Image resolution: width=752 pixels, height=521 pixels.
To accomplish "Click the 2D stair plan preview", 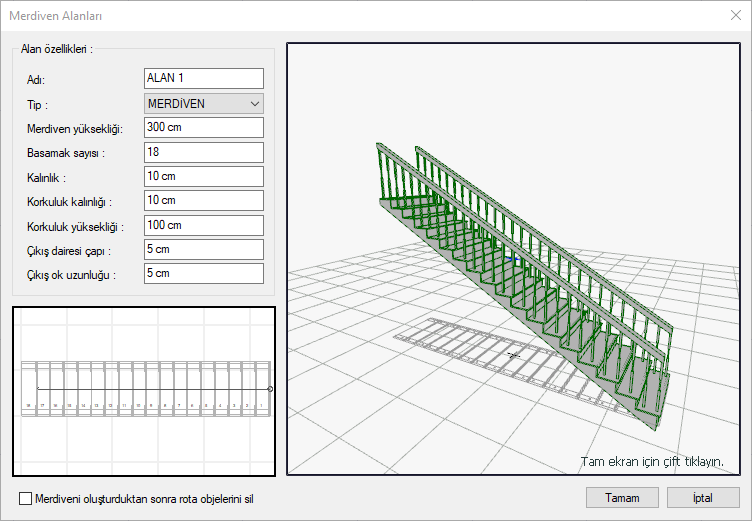I will [x=144, y=391].
